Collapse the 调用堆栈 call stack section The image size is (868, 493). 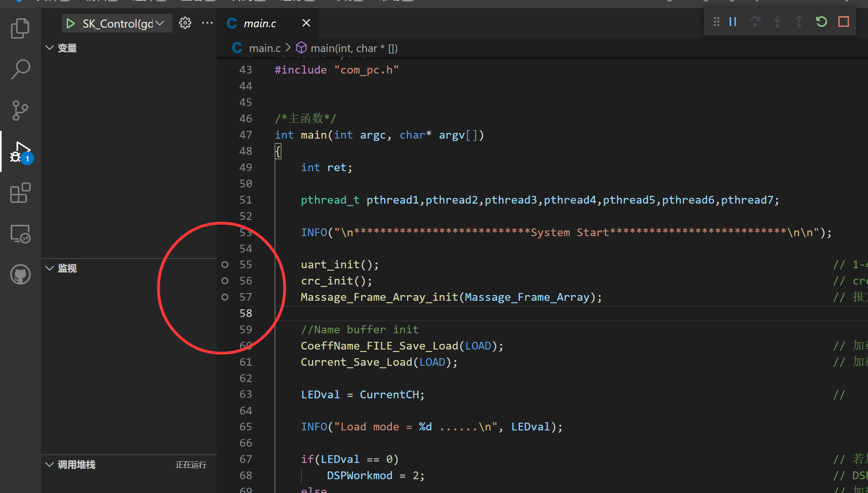point(50,465)
